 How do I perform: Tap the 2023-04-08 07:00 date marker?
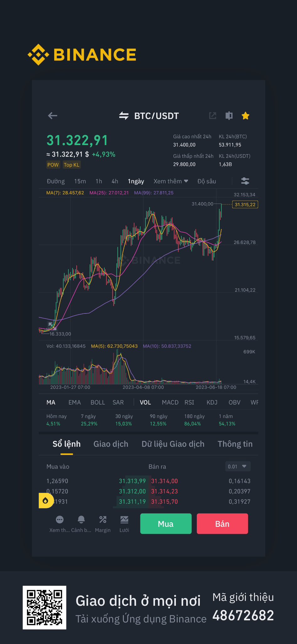coord(143,387)
